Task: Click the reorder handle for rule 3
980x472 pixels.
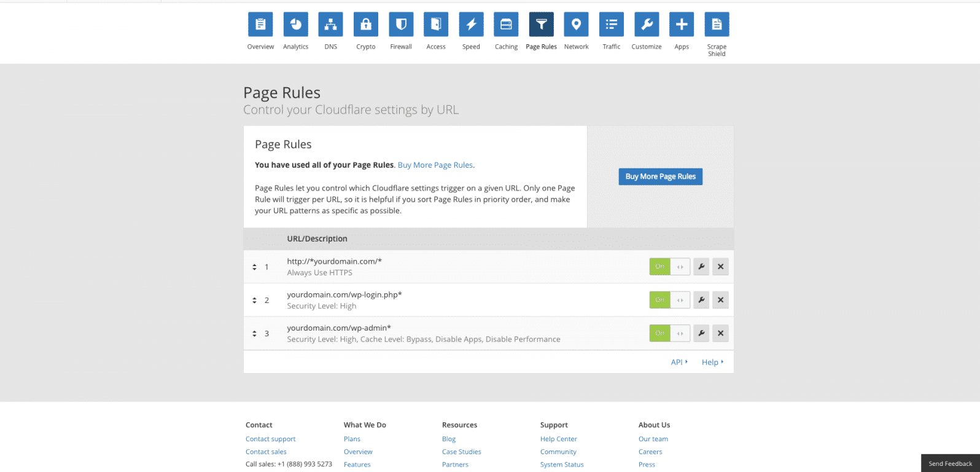Action: coord(254,333)
